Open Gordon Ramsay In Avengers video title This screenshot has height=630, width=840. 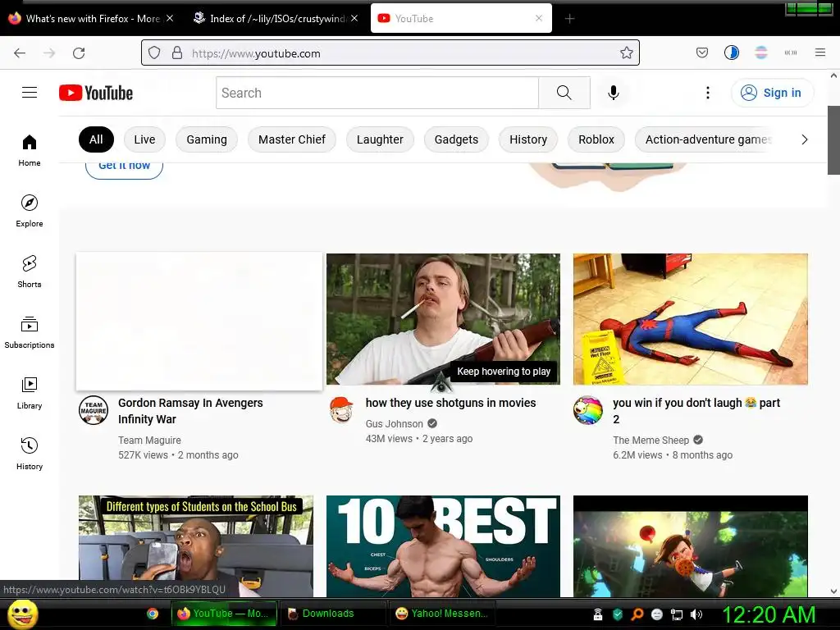coord(190,411)
